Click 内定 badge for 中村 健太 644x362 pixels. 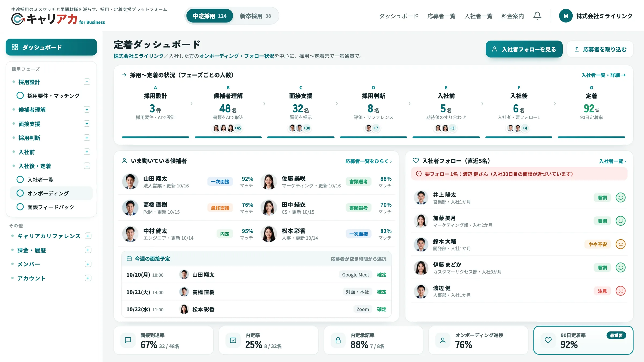pos(225,234)
